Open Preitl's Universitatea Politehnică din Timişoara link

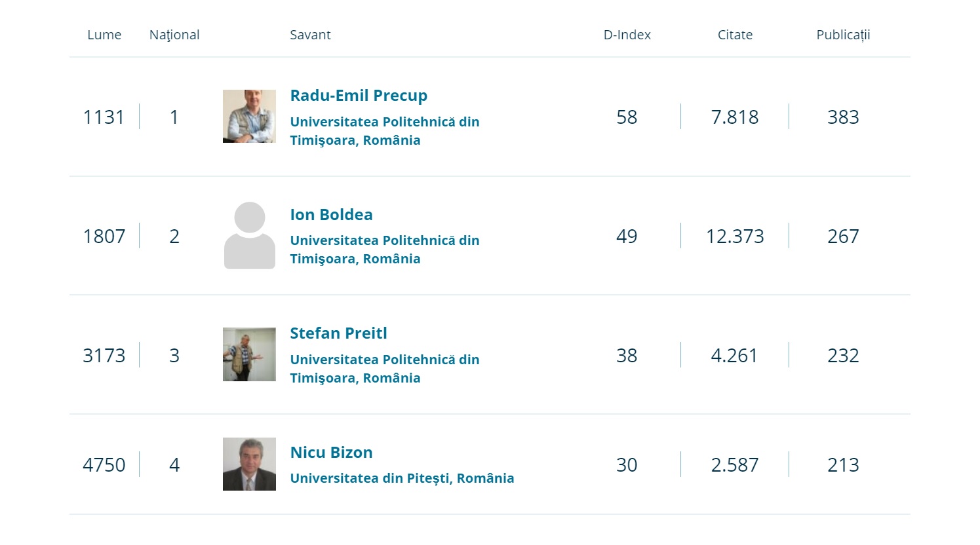coord(384,369)
